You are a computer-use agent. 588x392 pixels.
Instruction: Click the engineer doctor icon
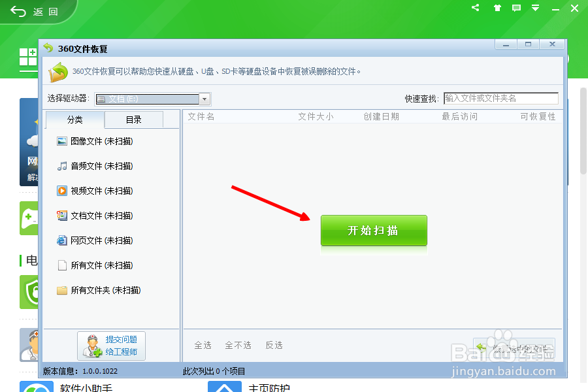click(92, 346)
